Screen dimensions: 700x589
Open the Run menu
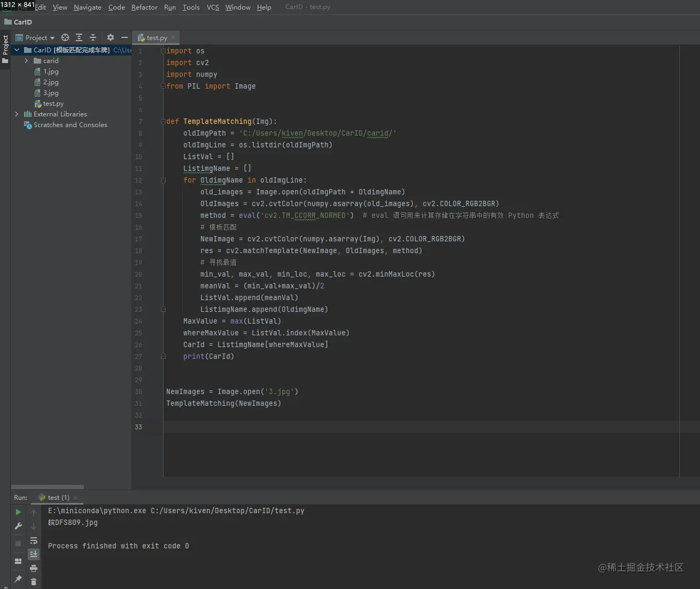click(170, 7)
